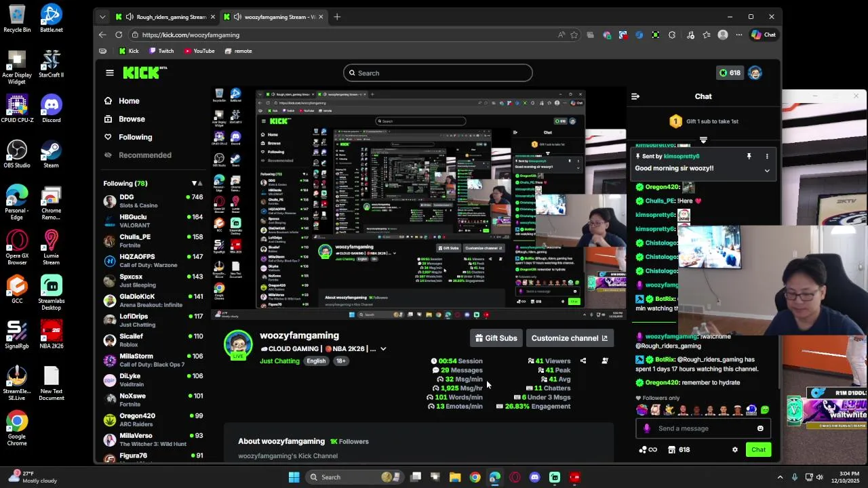Collapse the Following (78) list
Image resolution: width=868 pixels, height=488 pixels.
coord(197,184)
